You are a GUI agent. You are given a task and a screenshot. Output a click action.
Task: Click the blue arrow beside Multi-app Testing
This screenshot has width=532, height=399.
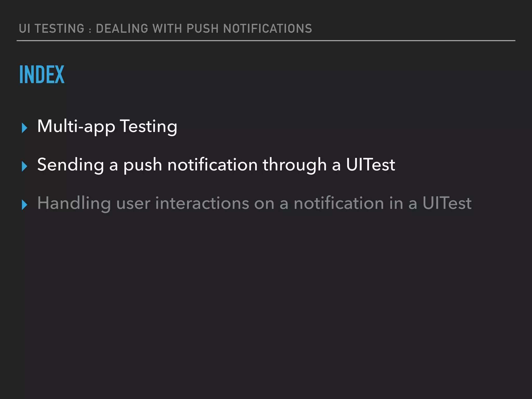24,128
